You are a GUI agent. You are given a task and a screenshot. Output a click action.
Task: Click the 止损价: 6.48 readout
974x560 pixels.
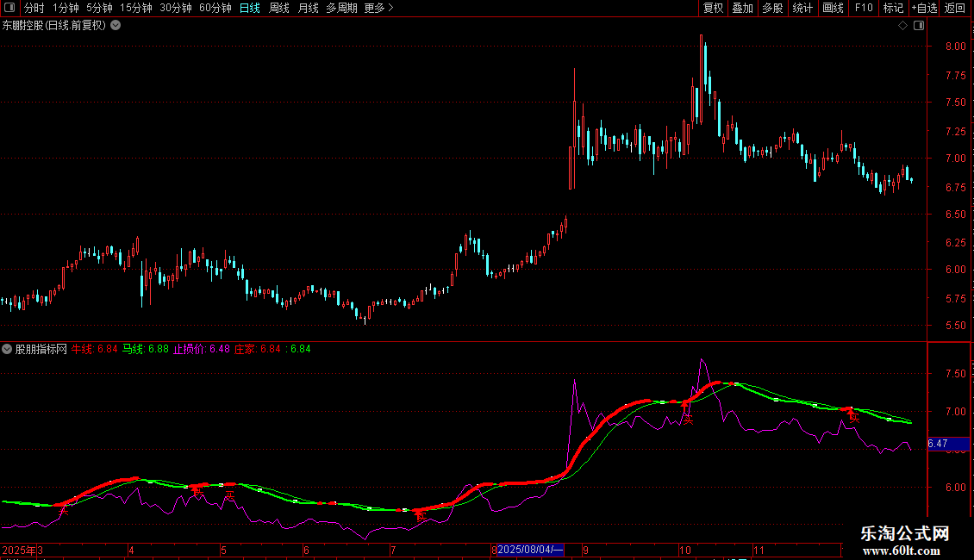[201, 349]
